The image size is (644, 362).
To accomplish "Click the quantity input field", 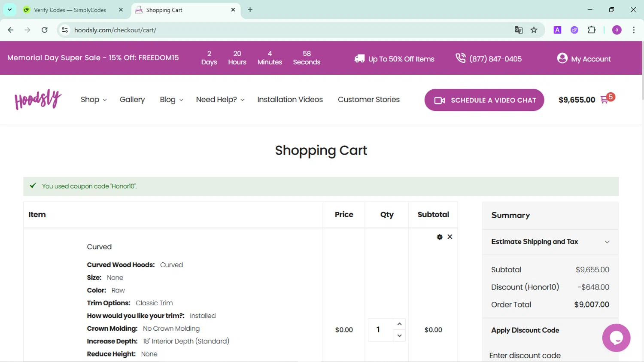I will [x=380, y=330].
